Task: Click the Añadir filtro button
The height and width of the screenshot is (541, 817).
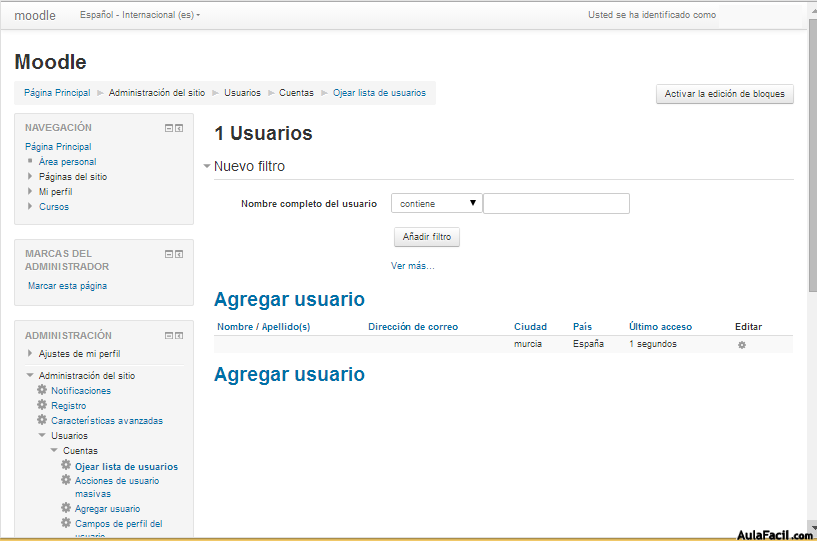Action: [x=427, y=237]
